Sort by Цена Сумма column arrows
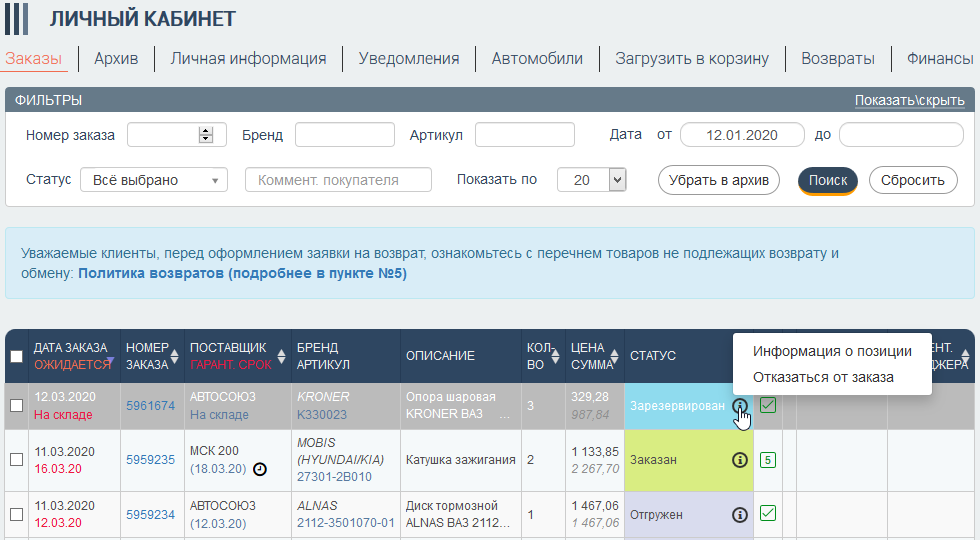The height and width of the screenshot is (540, 980). [618, 356]
